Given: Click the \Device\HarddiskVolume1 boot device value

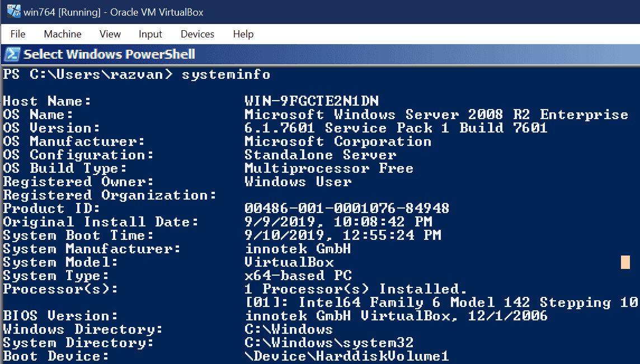Looking at the screenshot, I should 347,356.
